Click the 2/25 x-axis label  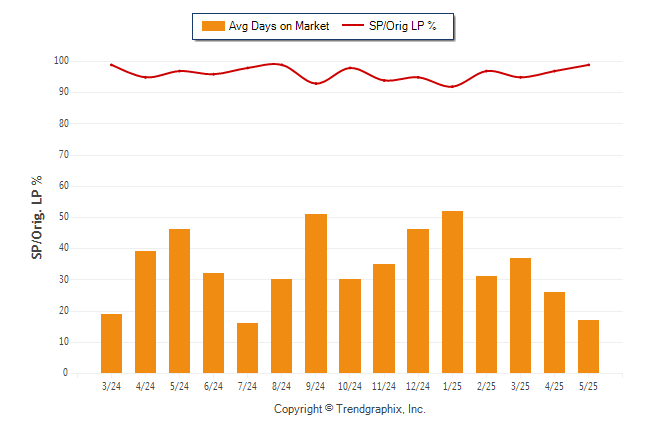tap(486, 386)
